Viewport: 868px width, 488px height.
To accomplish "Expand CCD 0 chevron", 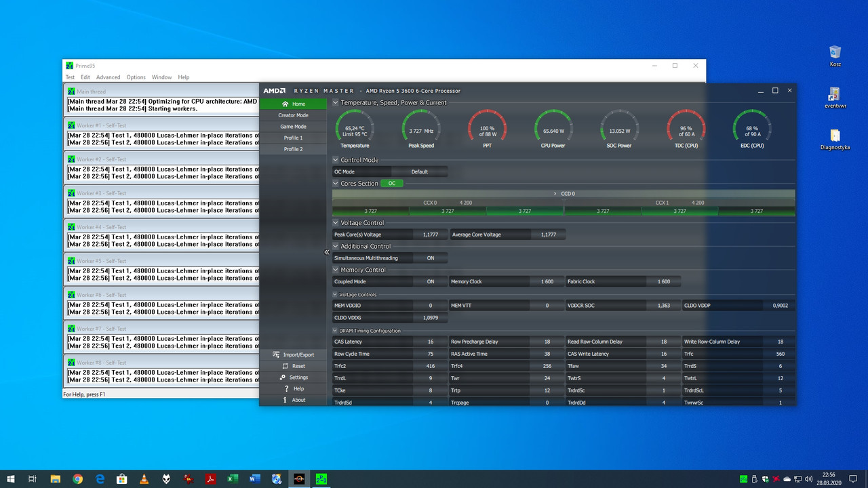I will pos(555,194).
